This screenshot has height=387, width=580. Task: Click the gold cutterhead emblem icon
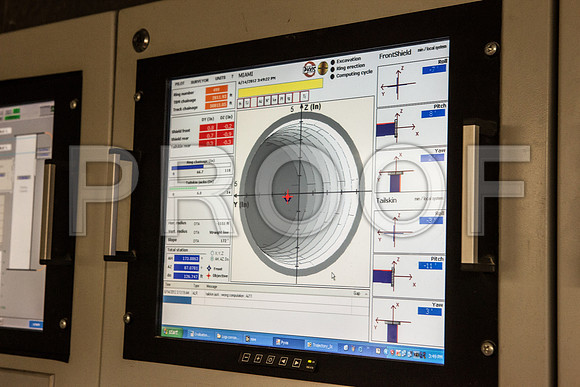(x=323, y=68)
